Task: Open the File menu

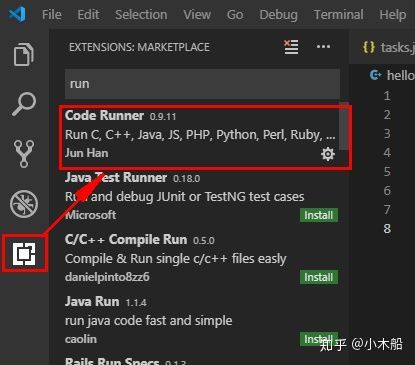Action: [x=52, y=15]
